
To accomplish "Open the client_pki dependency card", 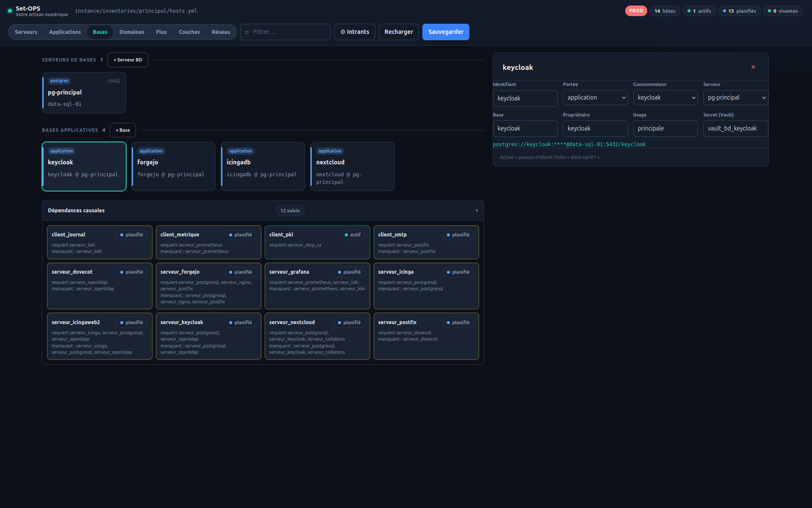I will (x=317, y=242).
